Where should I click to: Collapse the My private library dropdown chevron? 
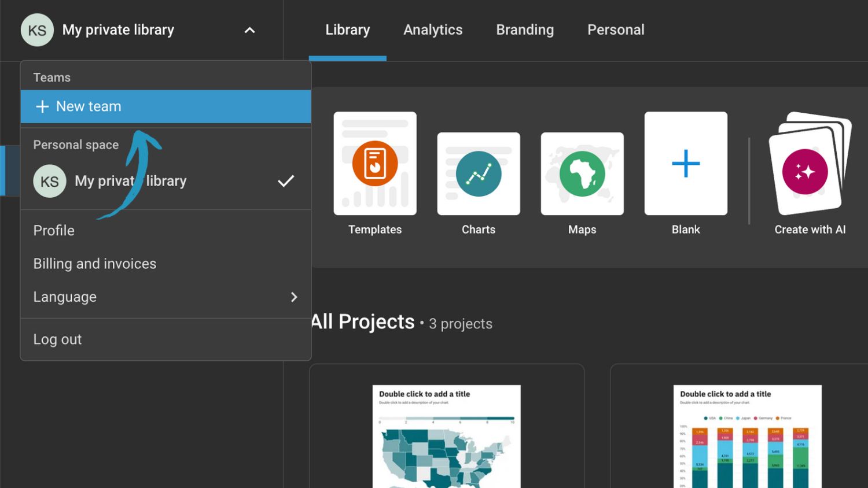tap(249, 30)
